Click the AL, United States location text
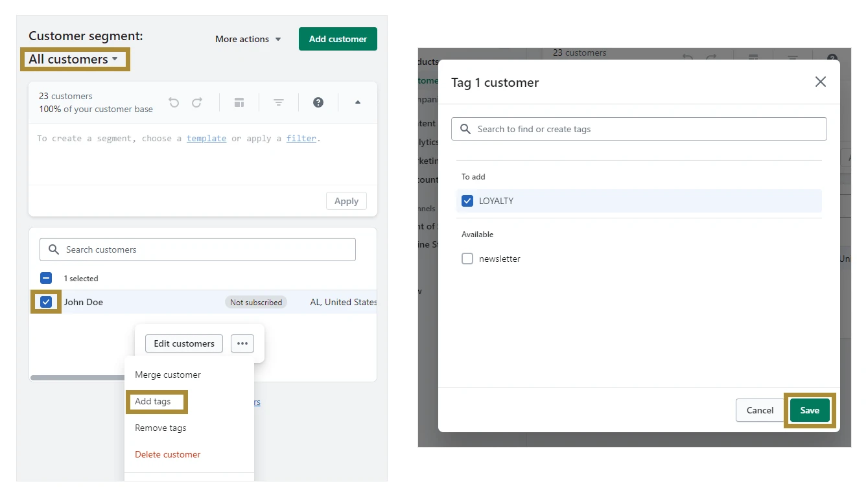 tap(344, 302)
